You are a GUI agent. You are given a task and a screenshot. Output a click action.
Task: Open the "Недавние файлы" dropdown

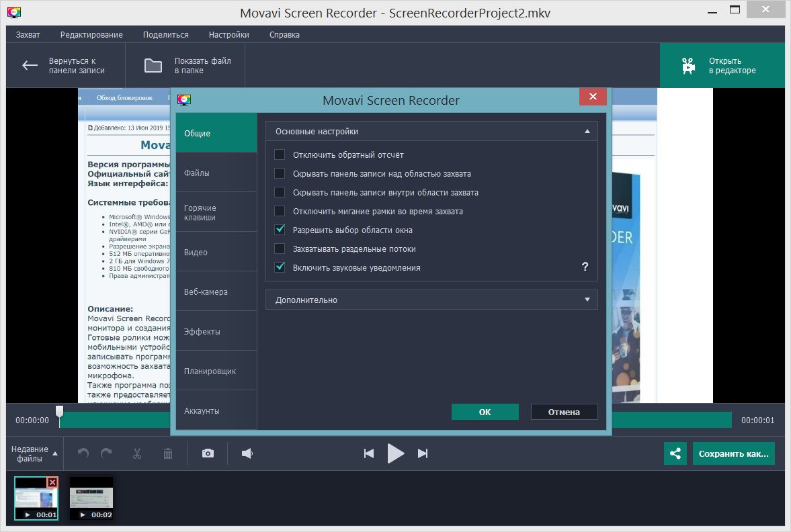click(x=35, y=453)
